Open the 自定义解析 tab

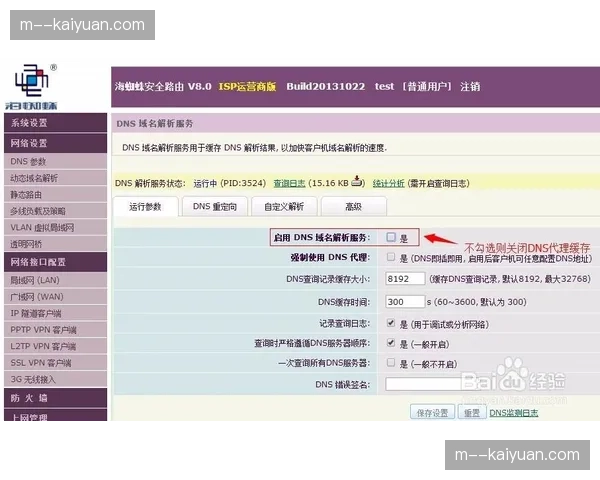(284, 207)
